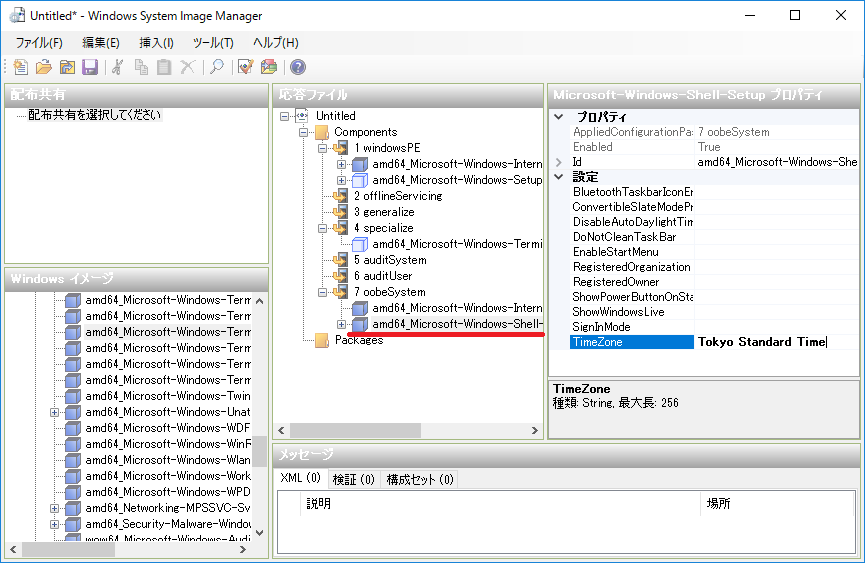This screenshot has height=563, width=865.
Task: Click the 場所 column header
Action: coord(777,503)
